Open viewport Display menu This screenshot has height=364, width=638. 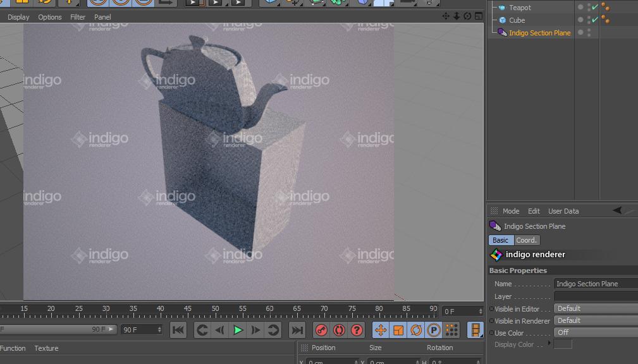tap(18, 17)
